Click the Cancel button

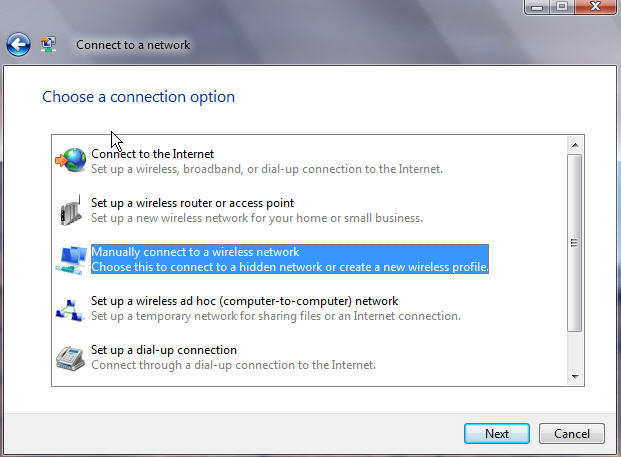click(x=571, y=434)
